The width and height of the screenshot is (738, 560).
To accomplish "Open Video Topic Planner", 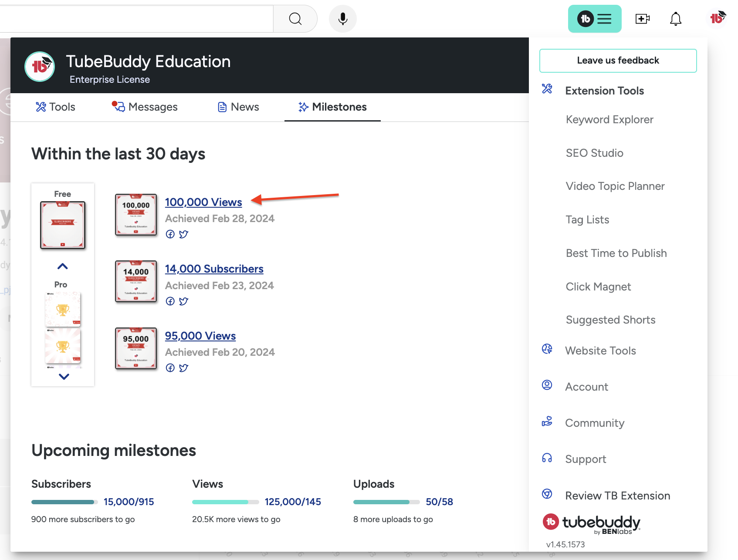I will coord(615,186).
